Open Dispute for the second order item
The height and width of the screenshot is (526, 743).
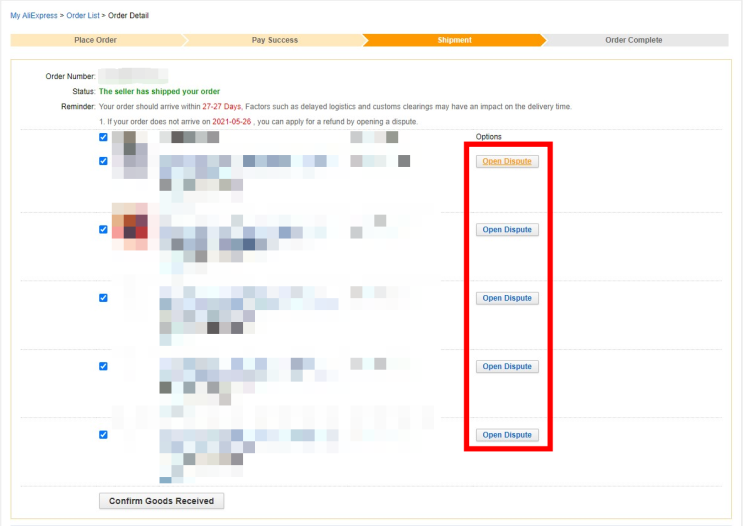(x=507, y=230)
